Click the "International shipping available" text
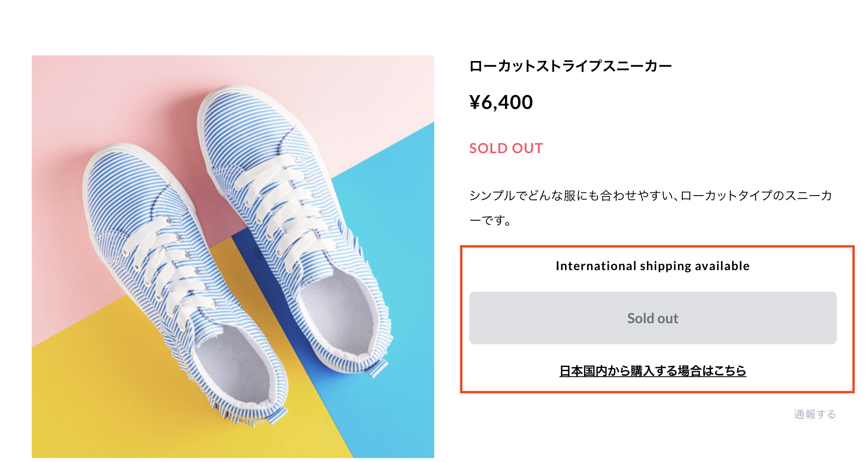 653,266
